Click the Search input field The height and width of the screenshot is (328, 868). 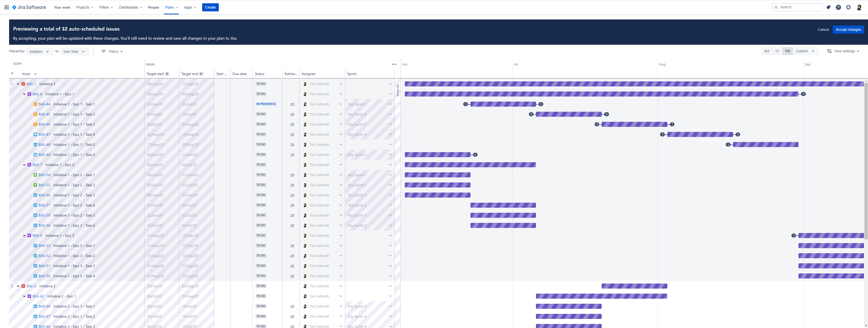tap(797, 7)
